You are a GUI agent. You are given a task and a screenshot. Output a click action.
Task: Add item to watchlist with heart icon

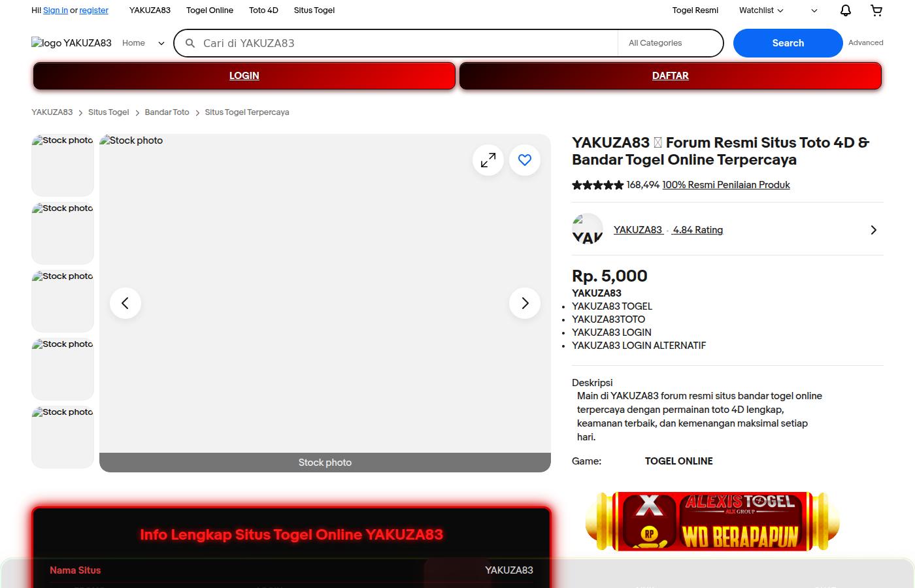[525, 160]
